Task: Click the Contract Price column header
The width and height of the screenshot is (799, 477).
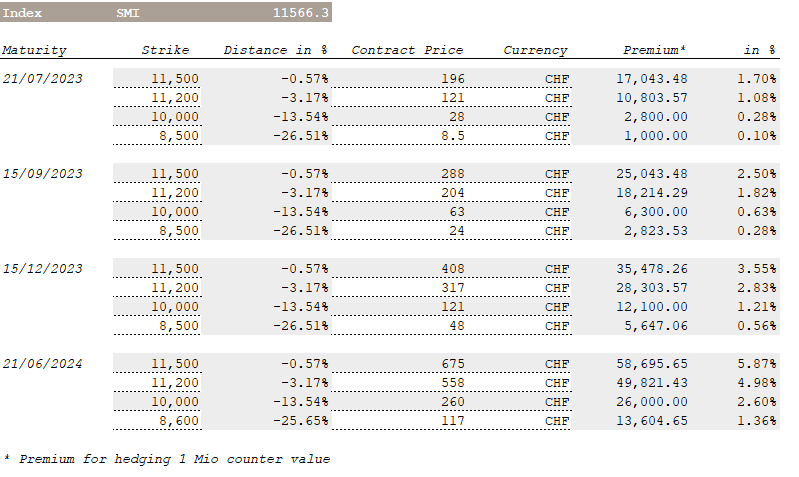Action: click(x=407, y=50)
